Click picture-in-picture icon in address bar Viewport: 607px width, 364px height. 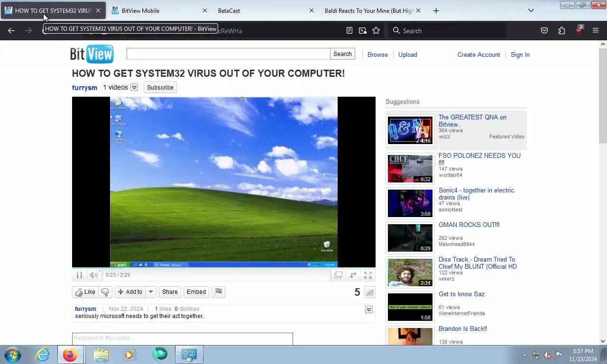pos(363,30)
